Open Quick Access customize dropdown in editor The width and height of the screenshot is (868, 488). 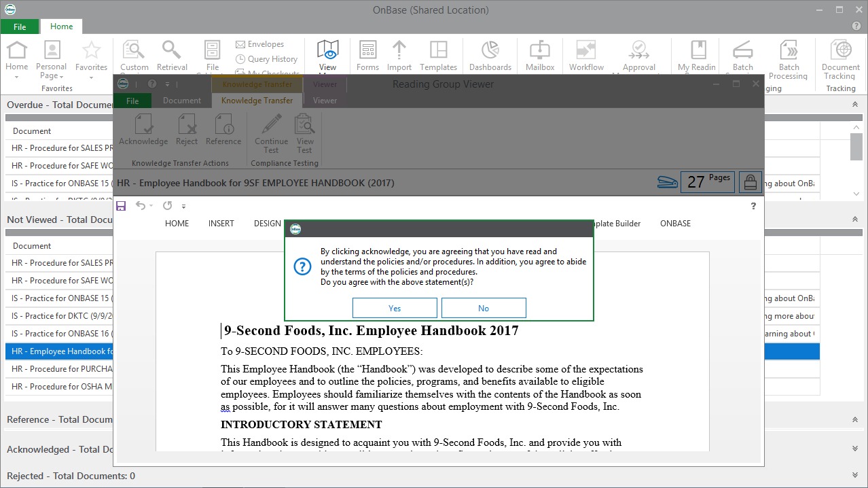point(183,206)
